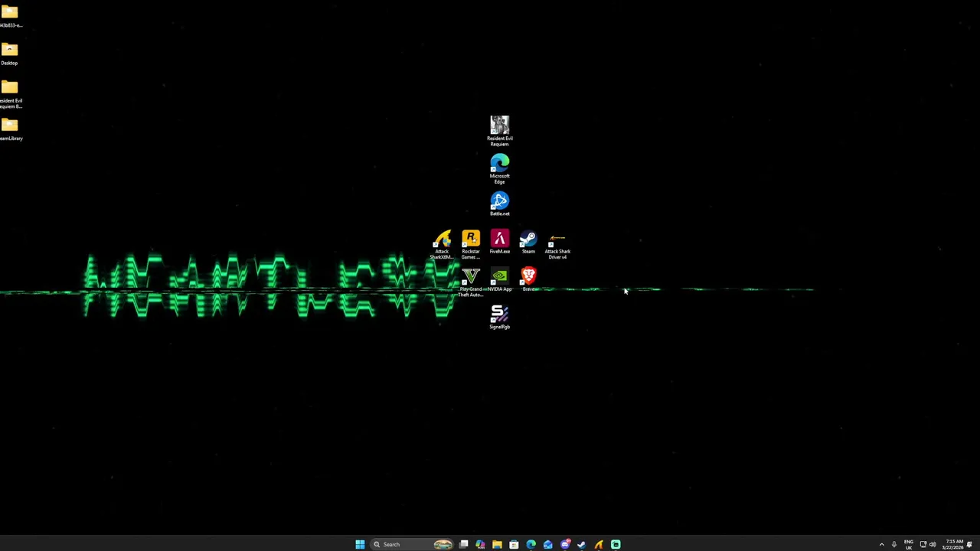Open Microsoft Store from the taskbar
The image size is (980, 551).
[x=514, y=544]
